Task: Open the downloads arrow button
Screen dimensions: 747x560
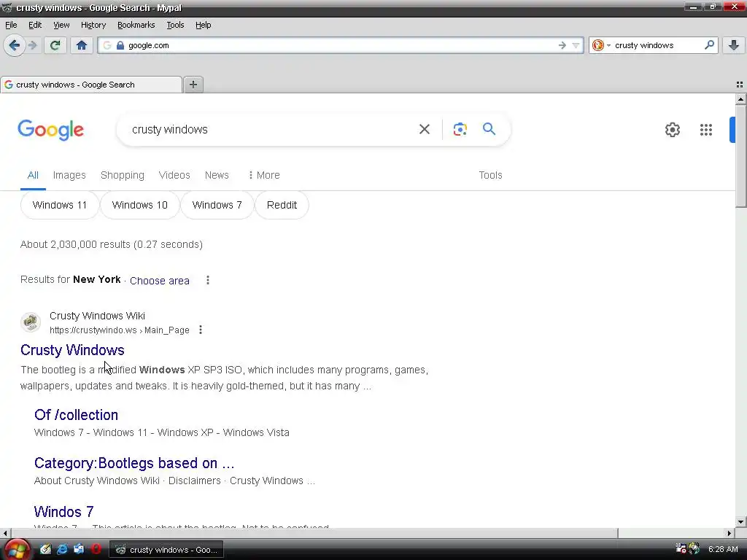Action: point(734,45)
